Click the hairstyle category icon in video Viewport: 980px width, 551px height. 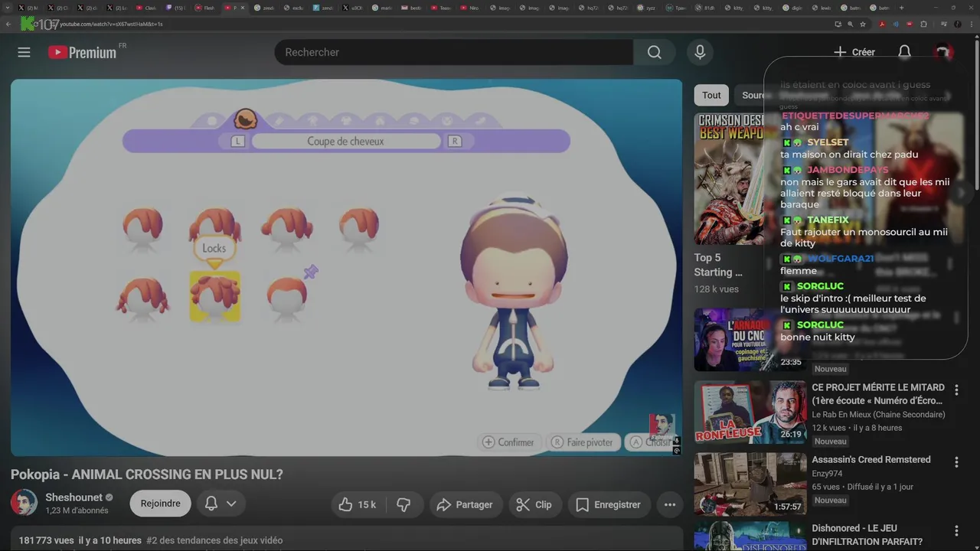click(245, 120)
